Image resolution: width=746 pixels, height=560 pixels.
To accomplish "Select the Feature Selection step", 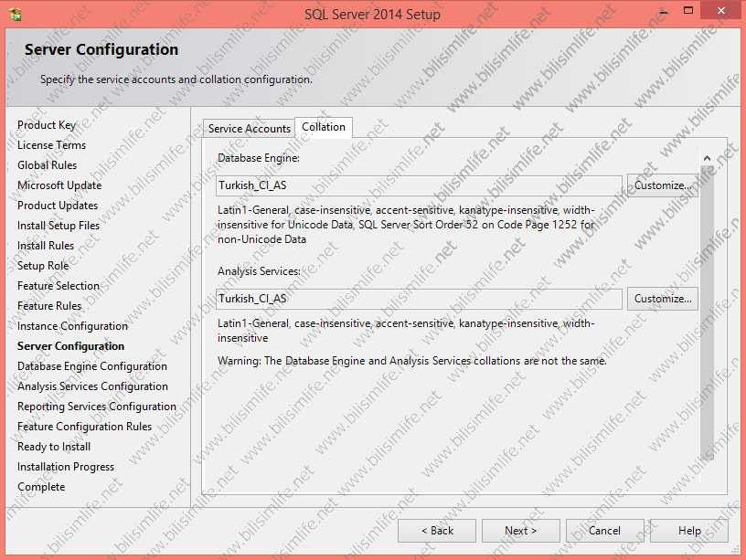I will 59,286.
